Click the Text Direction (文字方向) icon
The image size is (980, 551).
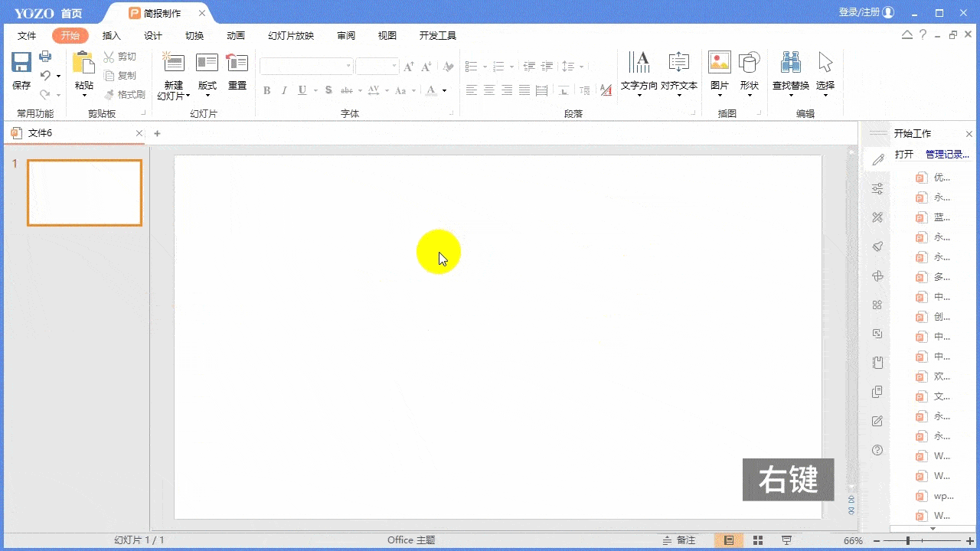coord(639,63)
